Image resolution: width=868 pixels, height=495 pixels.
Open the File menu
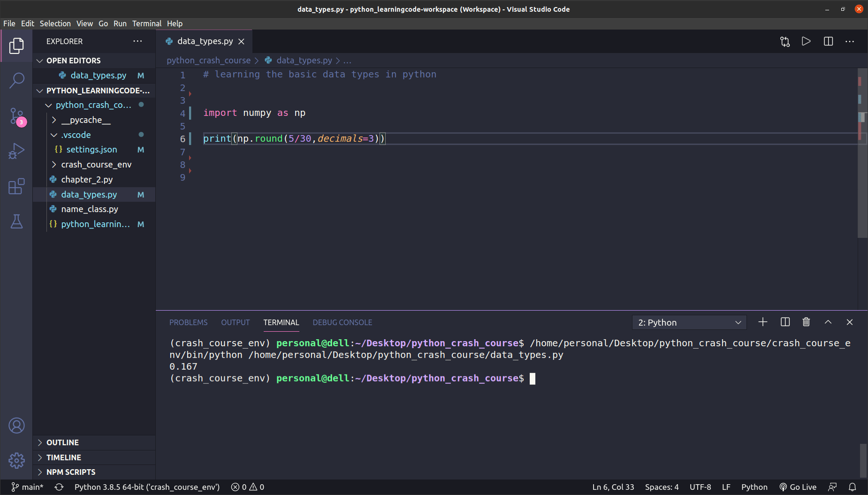click(x=9, y=23)
